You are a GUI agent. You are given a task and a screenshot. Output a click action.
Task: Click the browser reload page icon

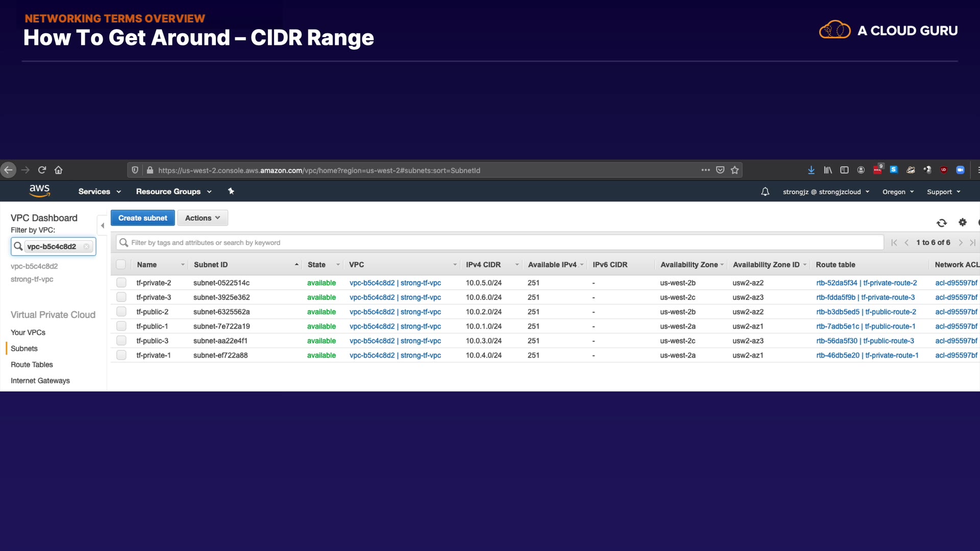[42, 170]
